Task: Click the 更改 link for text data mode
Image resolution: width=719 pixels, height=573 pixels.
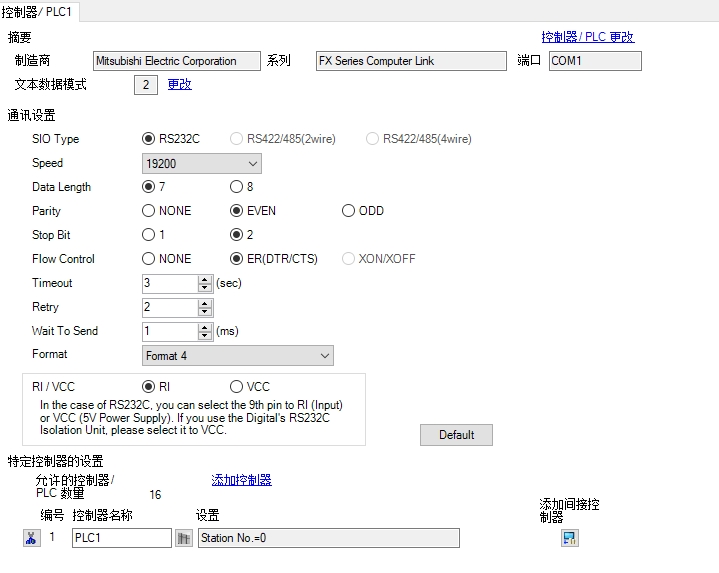Action: coord(179,85)
